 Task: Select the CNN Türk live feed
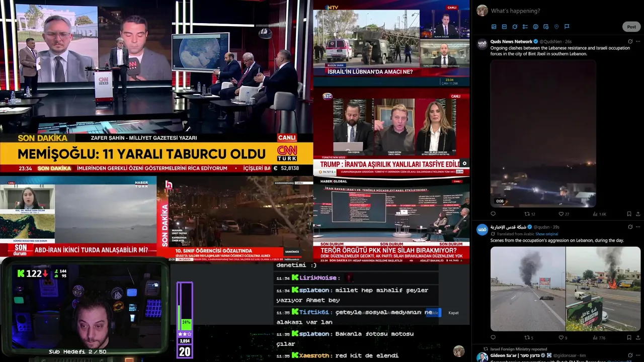[x=156, y=87]
